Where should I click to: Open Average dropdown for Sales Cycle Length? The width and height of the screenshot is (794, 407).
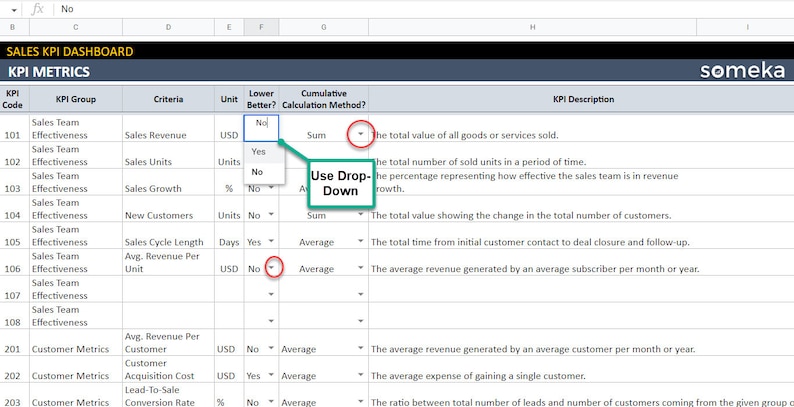[x=361, y=241]
